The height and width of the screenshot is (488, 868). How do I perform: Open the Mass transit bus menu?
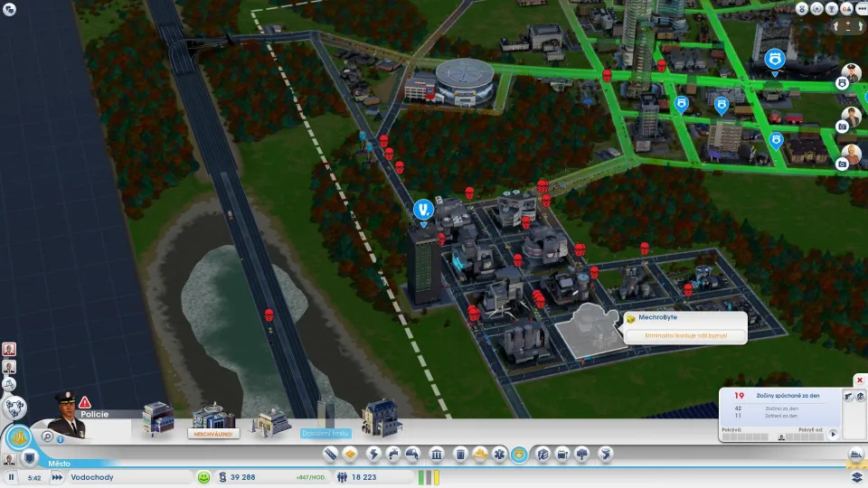coord(562,455)
